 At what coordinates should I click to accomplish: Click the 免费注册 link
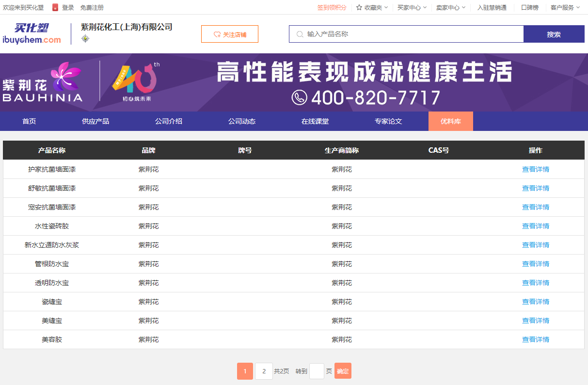[x=92, y=7]
